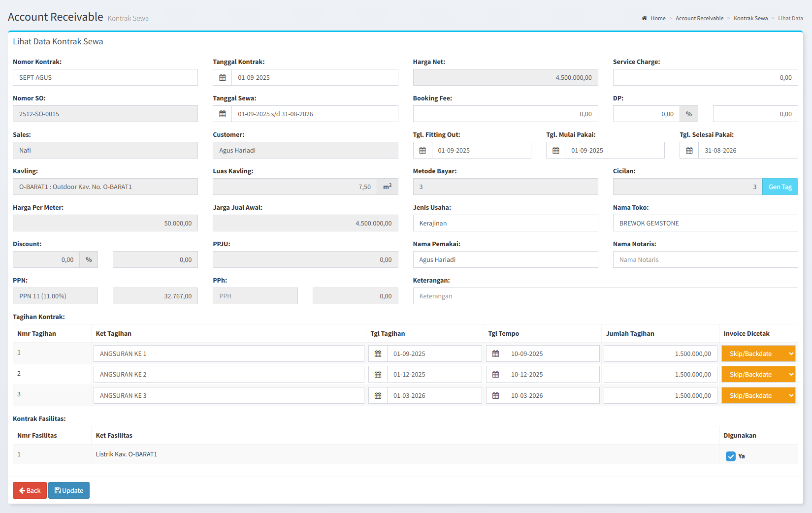This screenshot has width=812, height=513.
Task: Click calendar icon beside Tanggal Sewa
Action: 223,114
